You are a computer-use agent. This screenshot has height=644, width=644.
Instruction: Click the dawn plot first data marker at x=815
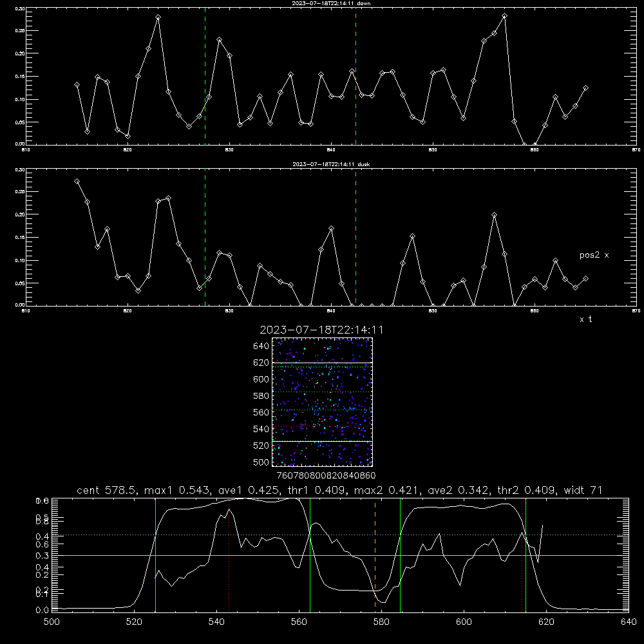pos(77,84)
